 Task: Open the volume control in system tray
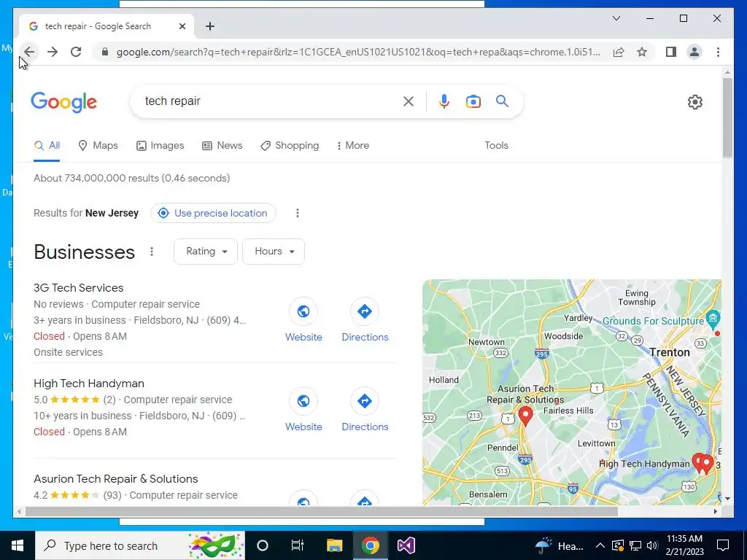pyautogui.click(x=652, y=545)
